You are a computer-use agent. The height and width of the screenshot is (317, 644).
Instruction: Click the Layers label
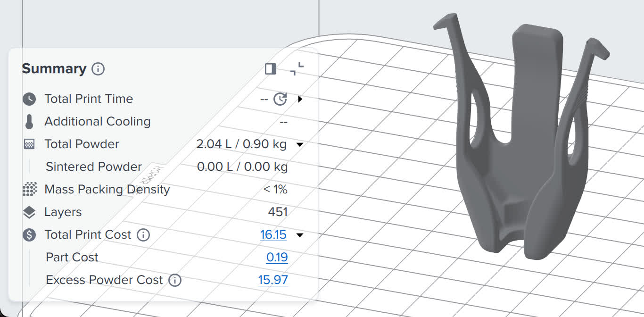click(63, 212)
